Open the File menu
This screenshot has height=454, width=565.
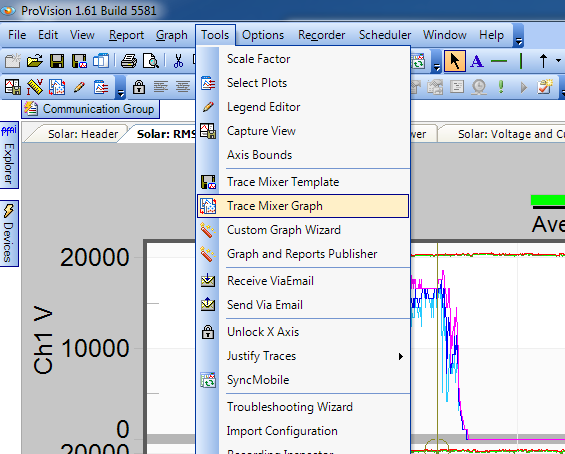pos(17,35)
